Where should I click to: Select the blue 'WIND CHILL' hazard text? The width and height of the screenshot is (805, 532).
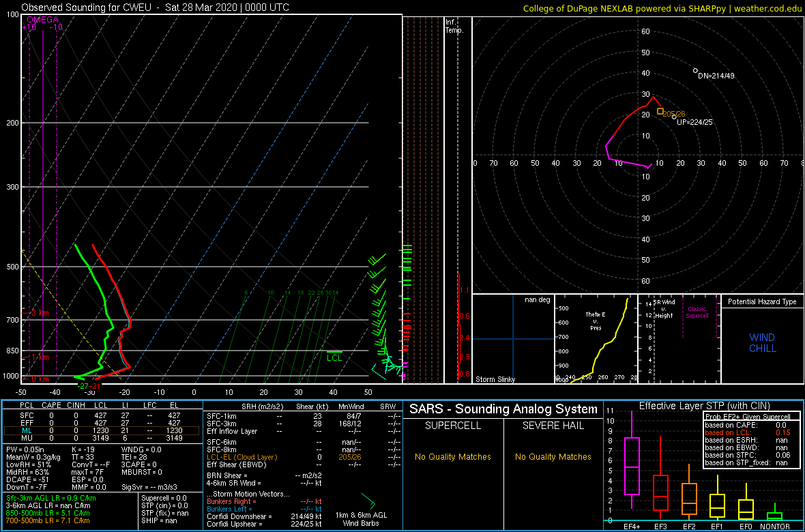pyautogui.click(x=762, y=343)
